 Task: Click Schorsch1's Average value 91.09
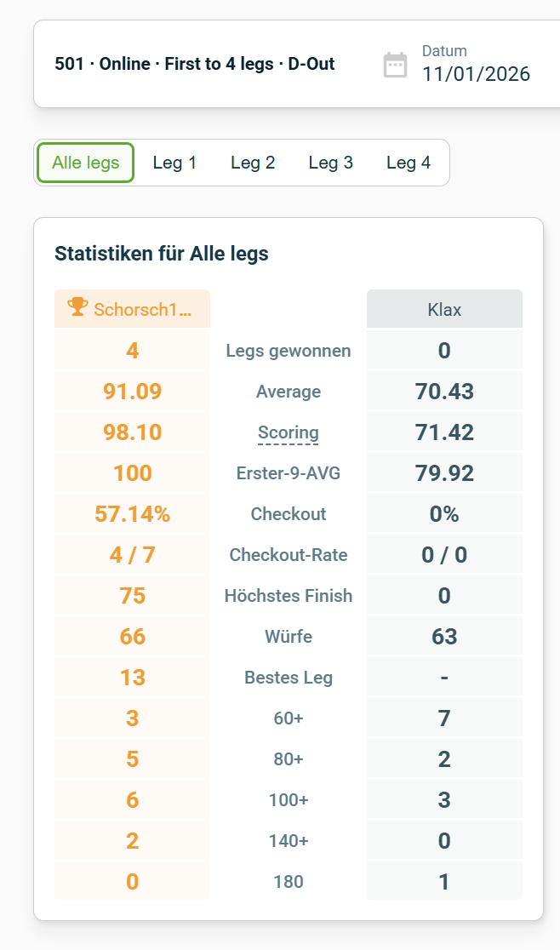point(132,391)
